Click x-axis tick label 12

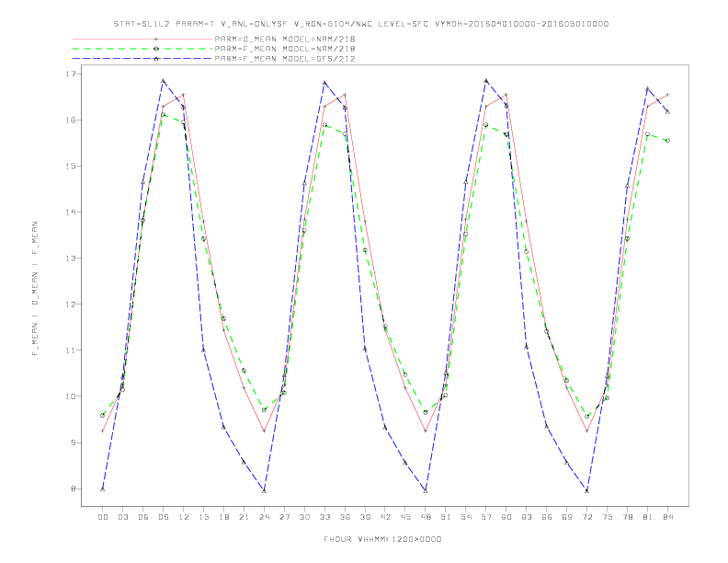point(184,517)
